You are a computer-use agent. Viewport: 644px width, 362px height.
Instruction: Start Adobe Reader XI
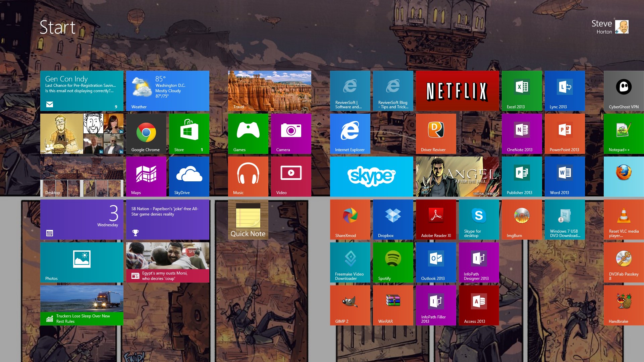point(436,220)
